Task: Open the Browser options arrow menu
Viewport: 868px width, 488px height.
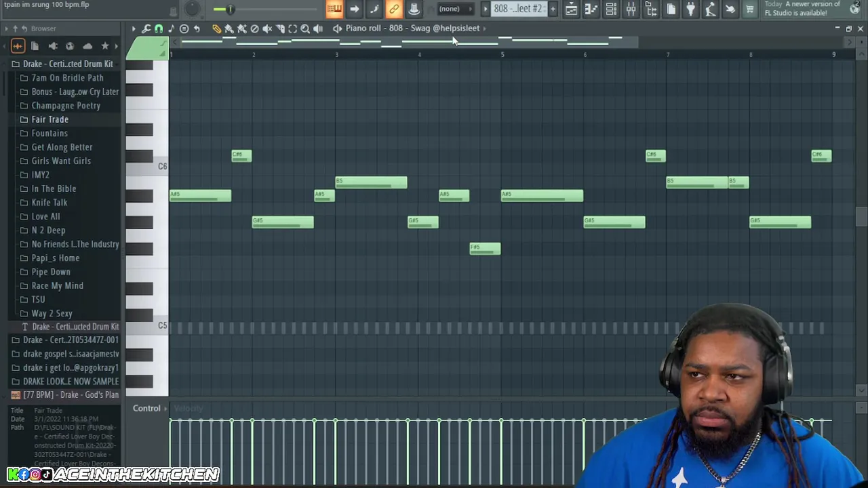Action: 6,28
